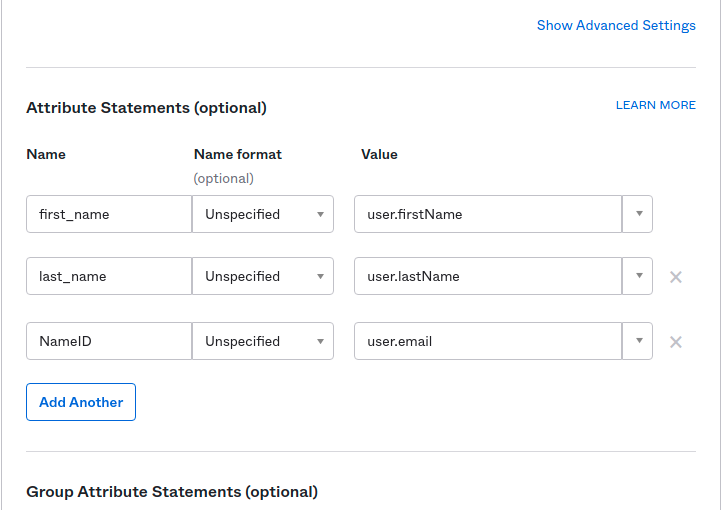The image size is (722, 510).
Task: Remove the NameID attribute row
Action: coord(676,342)
